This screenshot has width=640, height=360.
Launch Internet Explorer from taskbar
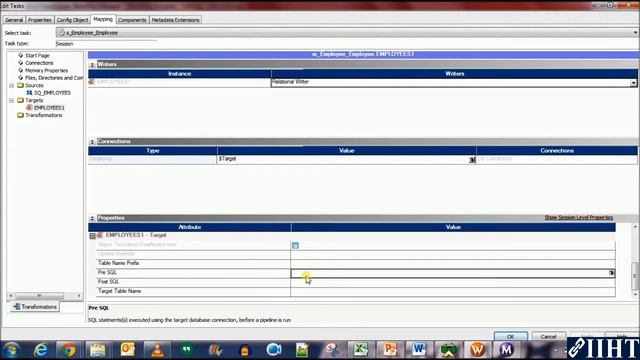pyautogui.click(x=40, y=350)
